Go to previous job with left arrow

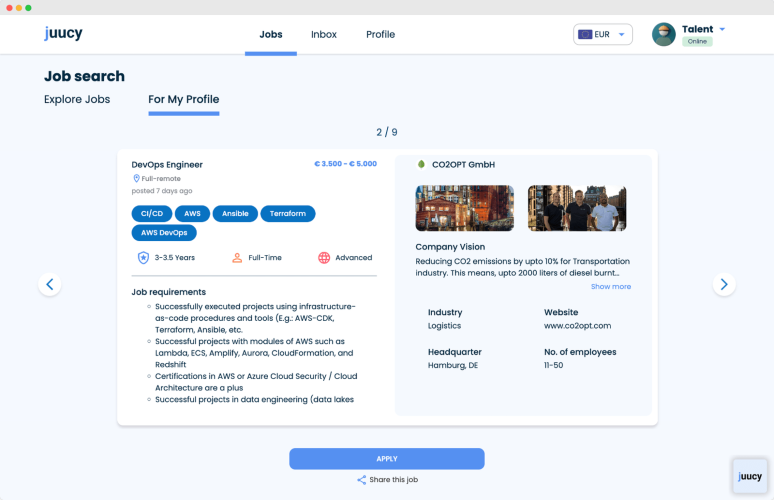[x=50, y=284]
